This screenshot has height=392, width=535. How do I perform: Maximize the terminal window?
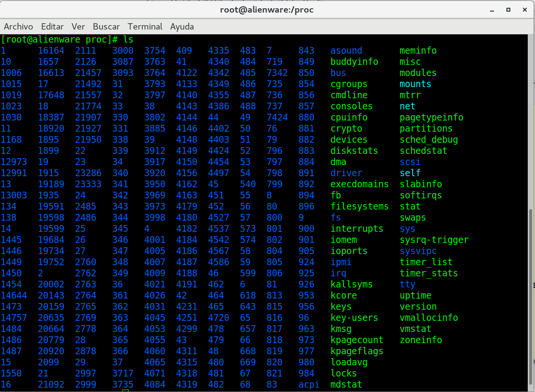[508, 10]
